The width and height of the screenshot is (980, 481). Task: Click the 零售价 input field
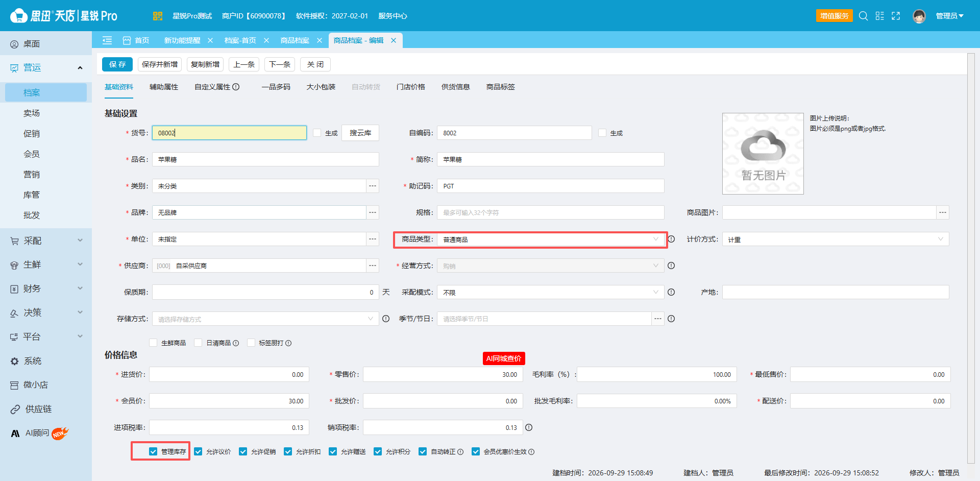click(x=443, y=374)
